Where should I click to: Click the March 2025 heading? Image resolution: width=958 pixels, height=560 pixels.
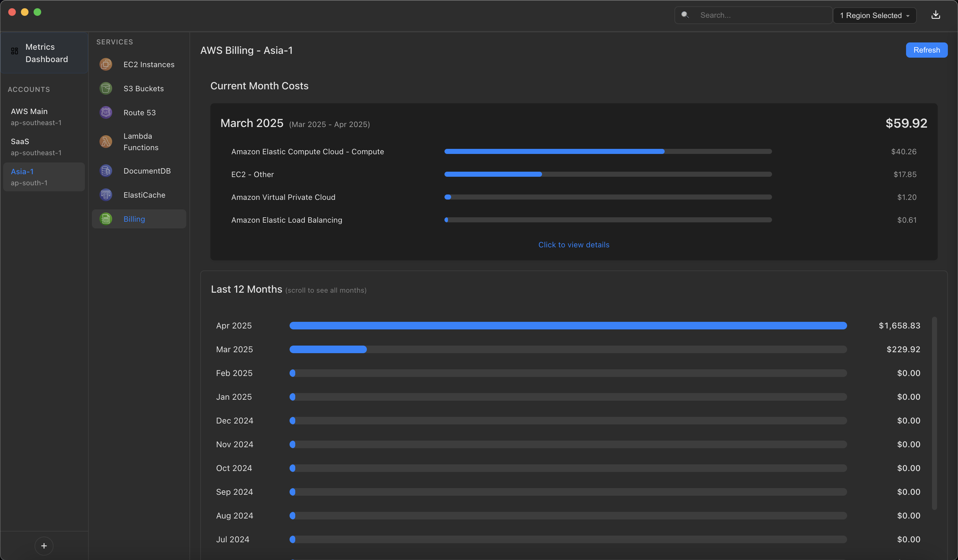[x=252, y=123]
